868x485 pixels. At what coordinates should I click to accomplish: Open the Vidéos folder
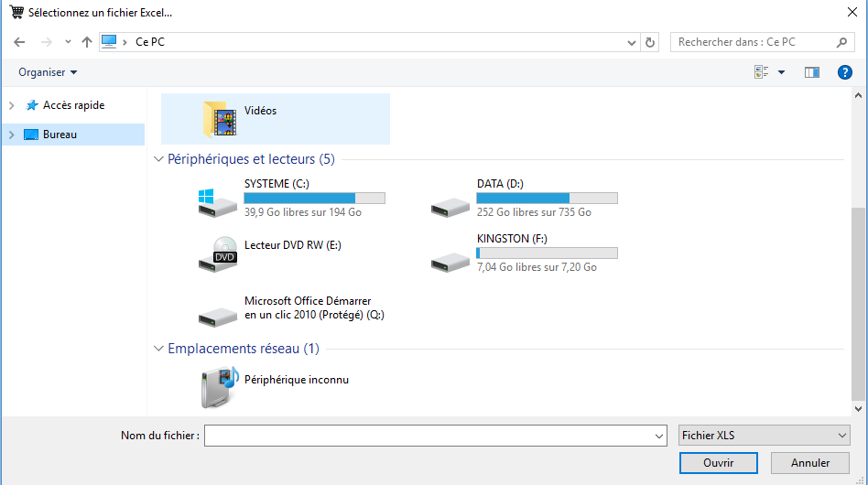(260, 111)
